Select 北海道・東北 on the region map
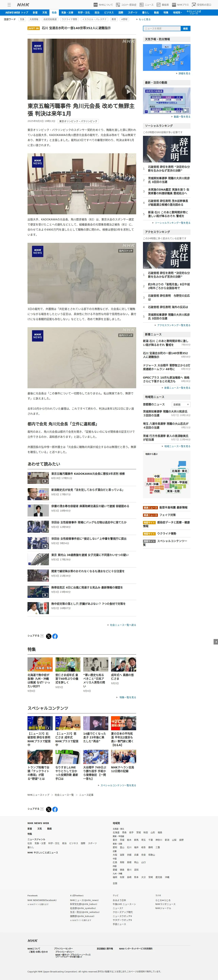This screenshot has width=218, height=980. click(179, 471)
